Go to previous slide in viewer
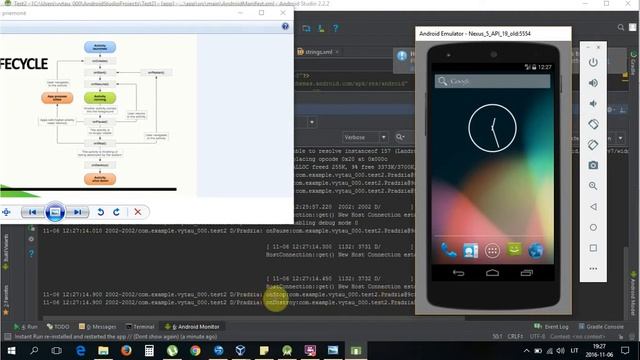640x360 pixels. 33,212
